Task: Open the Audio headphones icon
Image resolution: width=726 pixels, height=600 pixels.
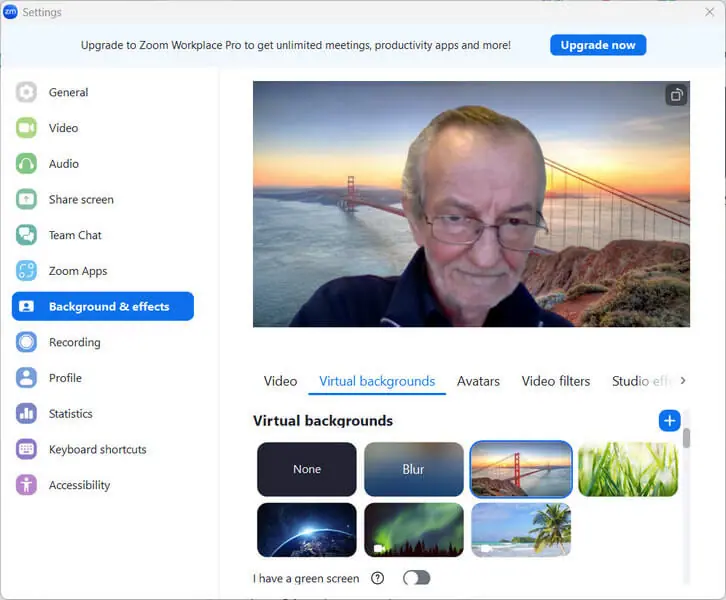Action: (x=26, y=163)
